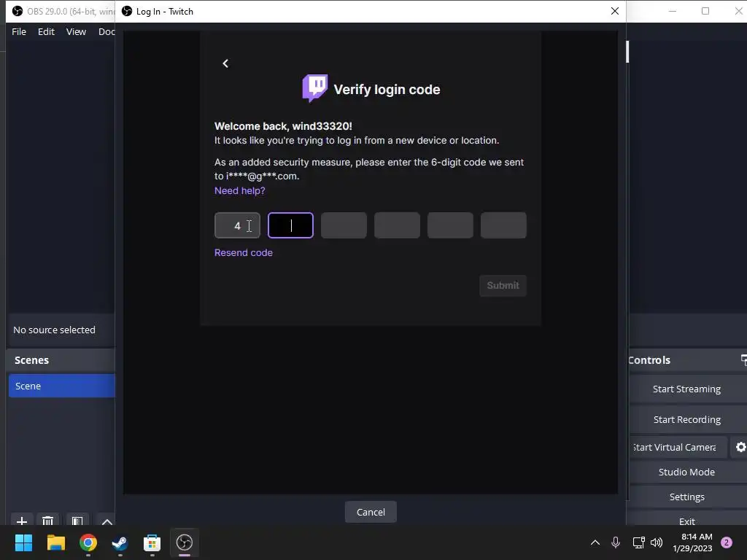Remove selected scene with trash icon

(47, 521)
